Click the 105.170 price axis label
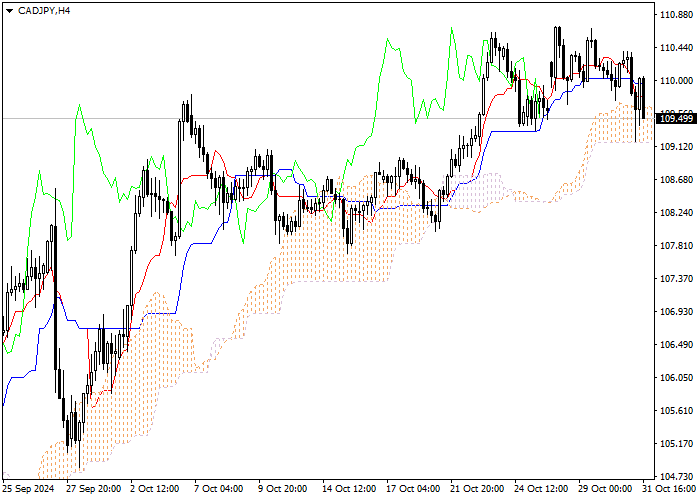 [676, 444]
